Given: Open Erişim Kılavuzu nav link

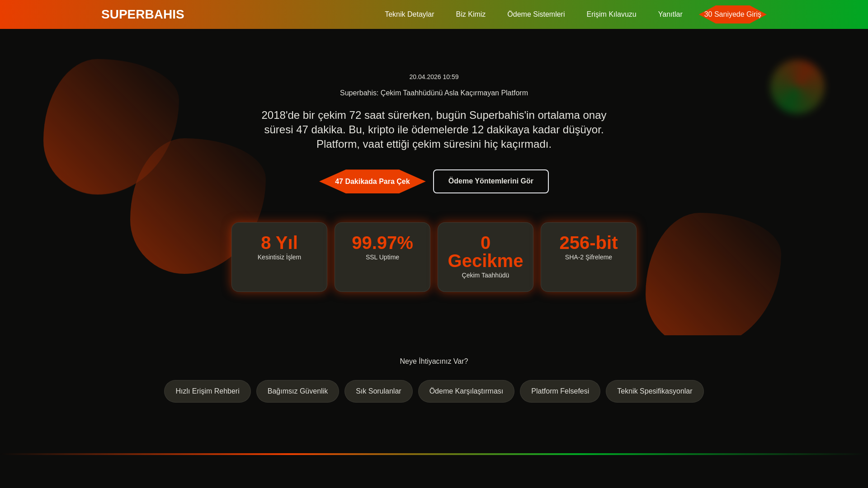Looking at the screenshot, I should pyautogui.click(x=611, y=14).
